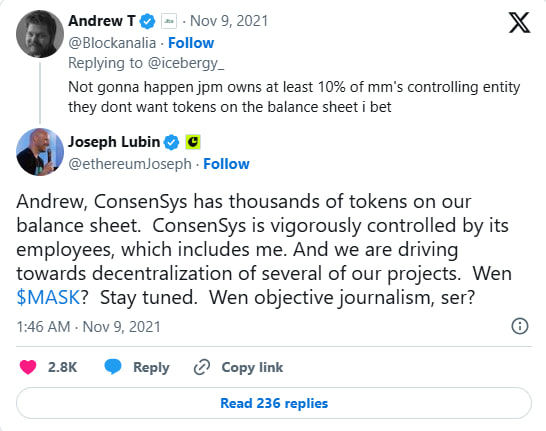Click the Copy link text
Viewport: 546px width, 431px height.
pos(252,367)
